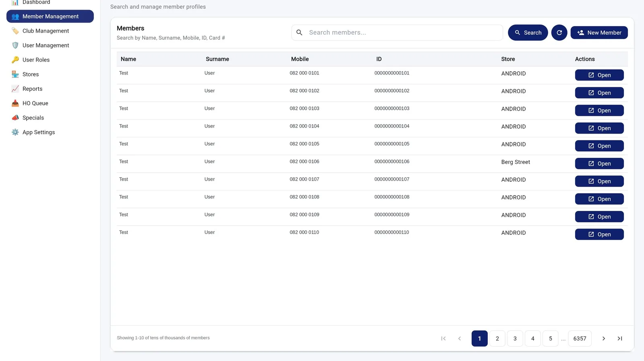Click the Club Management tag icon

coord(15,31)
